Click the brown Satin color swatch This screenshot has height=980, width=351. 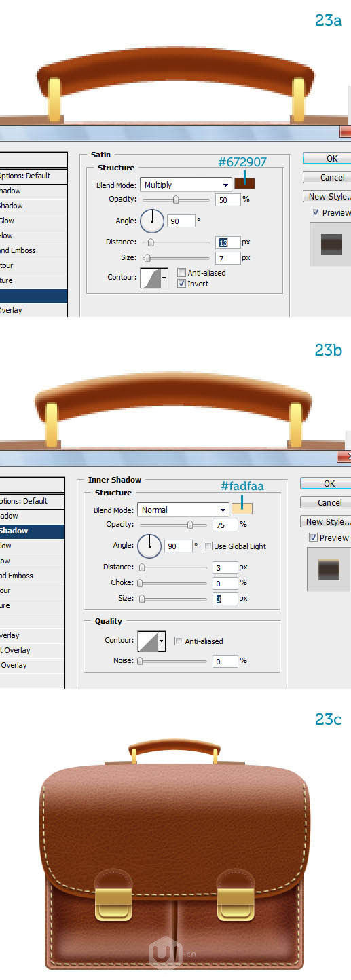coord(244,184)
